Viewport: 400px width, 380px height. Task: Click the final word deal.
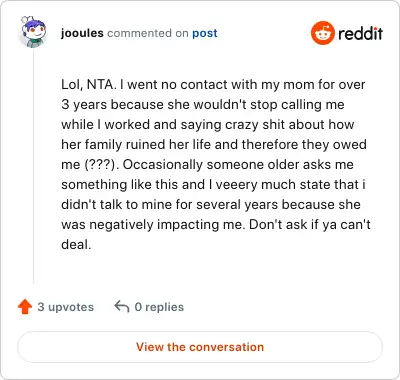point(76,245)
